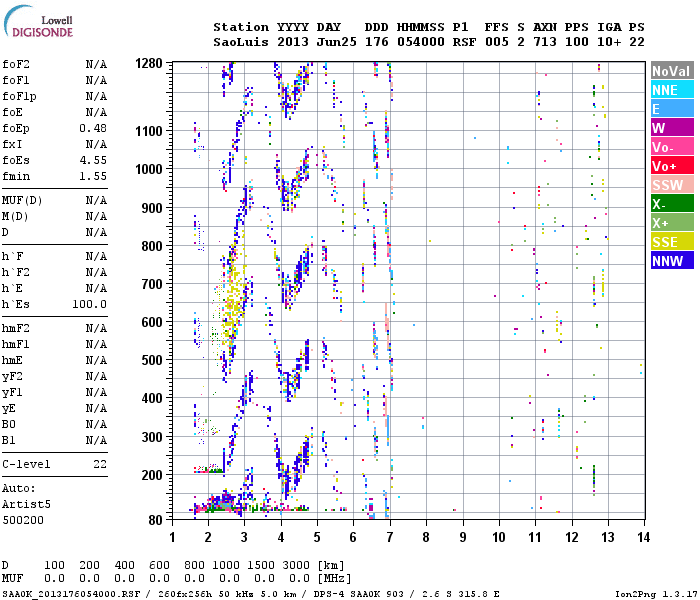
Task: Click the fmin value 1.55
Action: 93,176
